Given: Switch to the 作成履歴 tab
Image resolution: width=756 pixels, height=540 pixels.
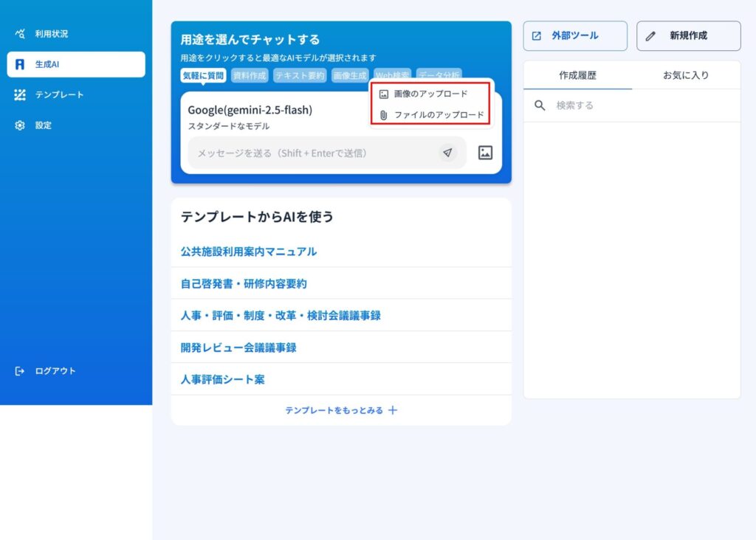Looking at the screenshot, I should [x=577, y=75].
